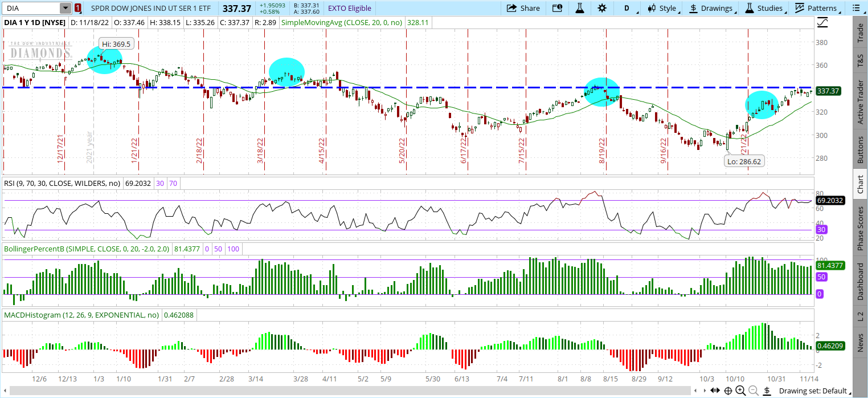Click the +1.95093 net change value
This screenshot has width=868, height=398.
tap(272, 5)
